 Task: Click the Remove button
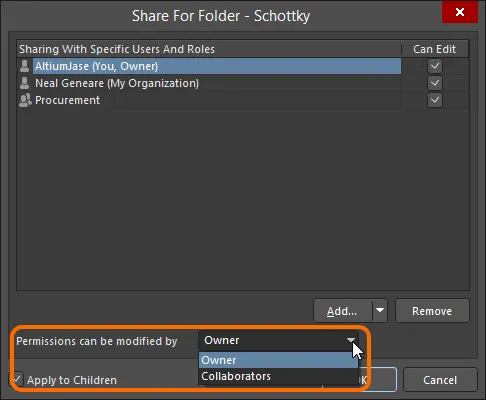point(432,311)
